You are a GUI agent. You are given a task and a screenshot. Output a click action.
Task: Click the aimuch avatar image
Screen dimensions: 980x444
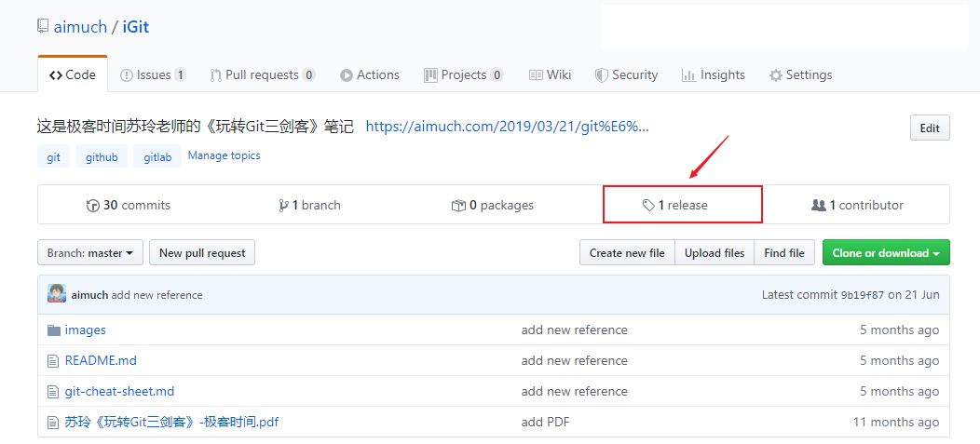57,293
